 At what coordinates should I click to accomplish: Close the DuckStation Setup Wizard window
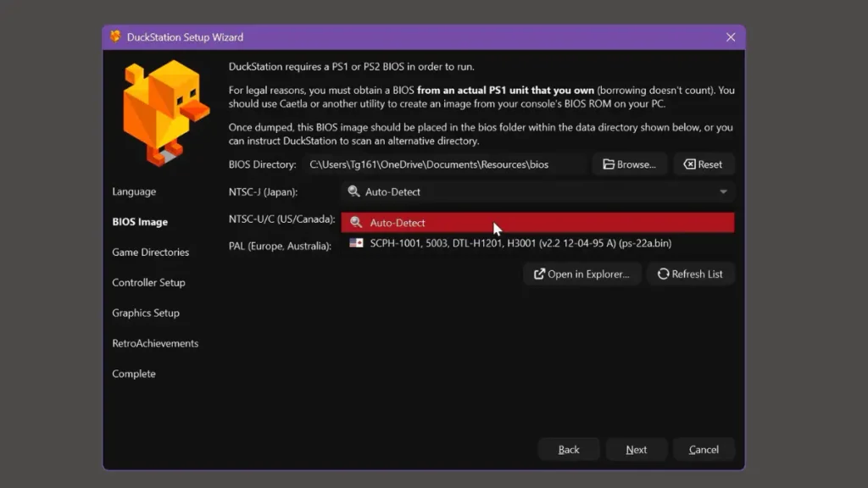pyautogui.click(x=731, y=37)
